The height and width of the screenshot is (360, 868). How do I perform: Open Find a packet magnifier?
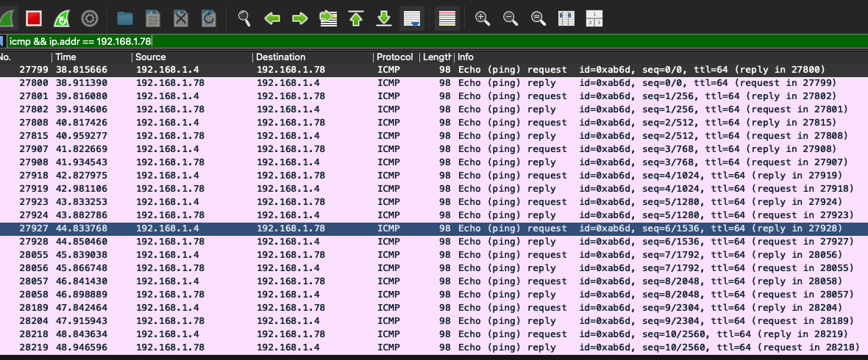tap(244, 19)
